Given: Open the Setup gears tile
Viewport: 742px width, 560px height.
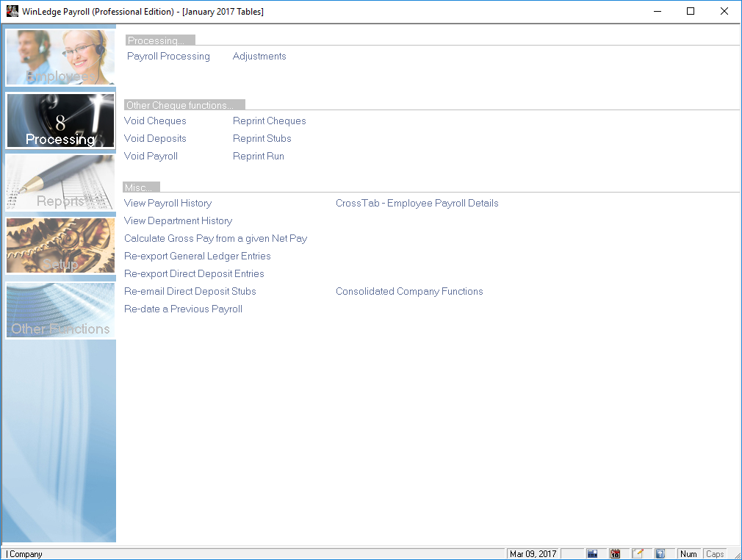Looking at the screenshot, I should [60, 246].
